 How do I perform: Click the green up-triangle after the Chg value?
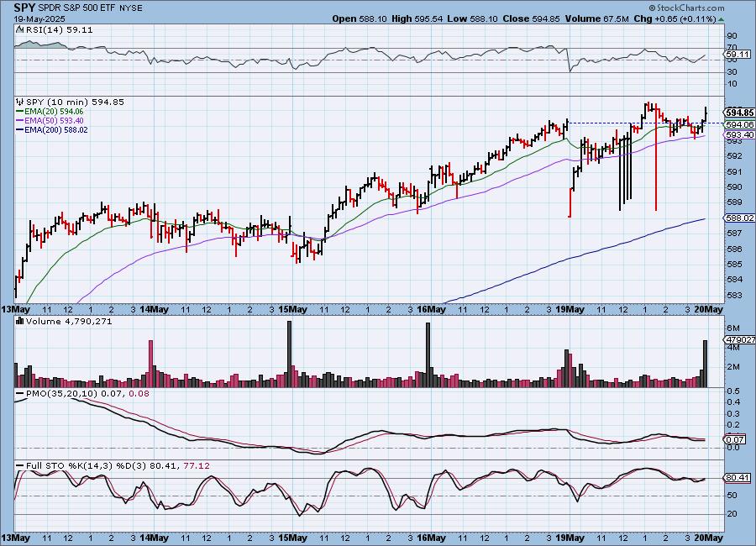721,19
